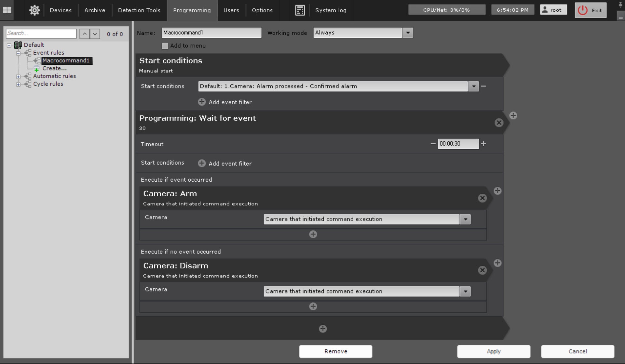The image size is (625, 364).
Task: Open the Archive tab
Action: coord(95,10)
